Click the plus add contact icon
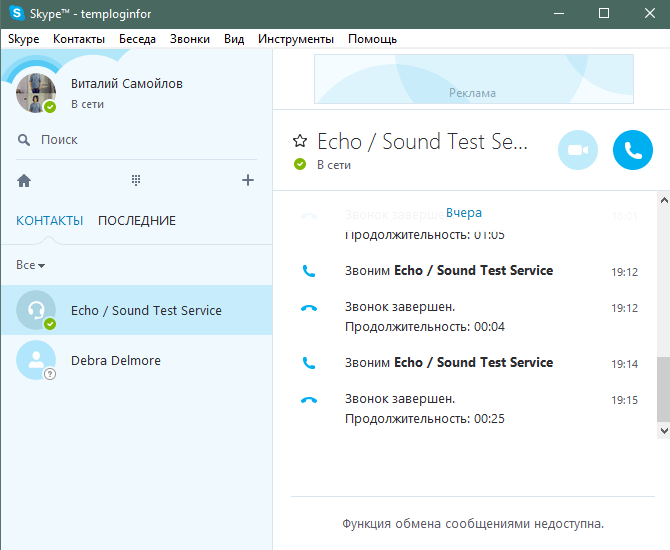Viewport: 670px width, 550px height. (x=248, y=180)
